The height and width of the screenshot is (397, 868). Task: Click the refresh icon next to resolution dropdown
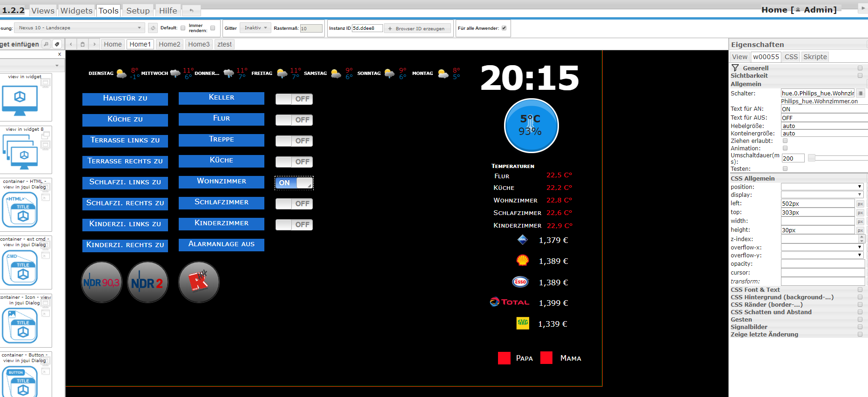(153, 28)
